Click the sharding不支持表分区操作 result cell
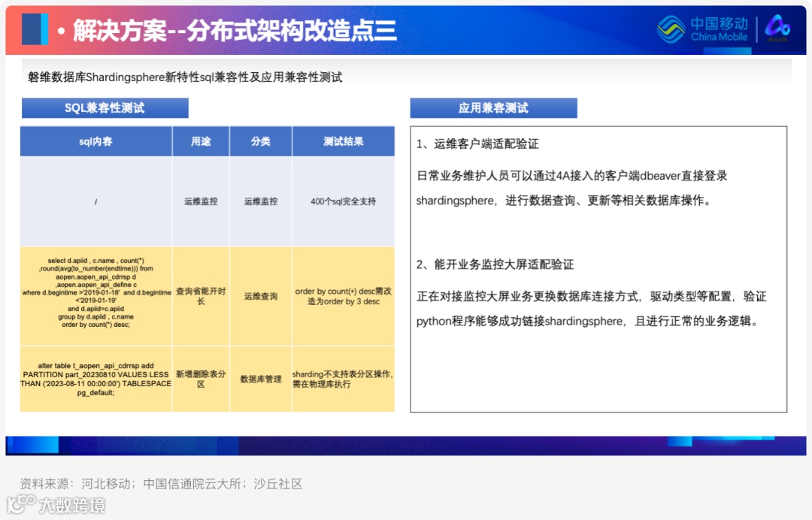This screenshot has width=812, height=520. pos(344,379)
